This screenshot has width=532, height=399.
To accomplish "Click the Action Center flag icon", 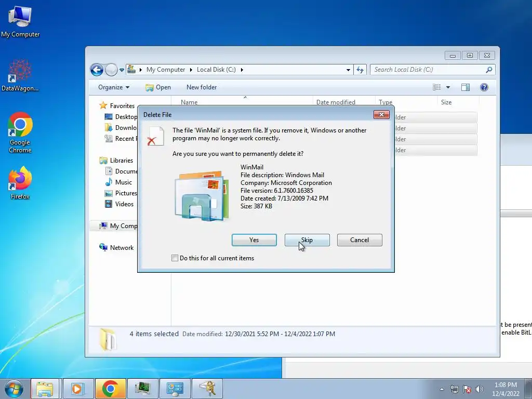I will (x=467, y=389).
